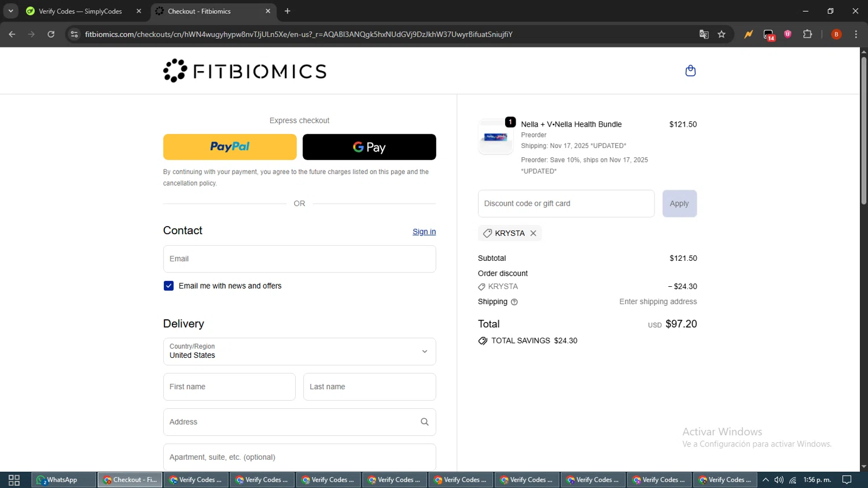Open the extensions puzzle icon

pos(808,34)
